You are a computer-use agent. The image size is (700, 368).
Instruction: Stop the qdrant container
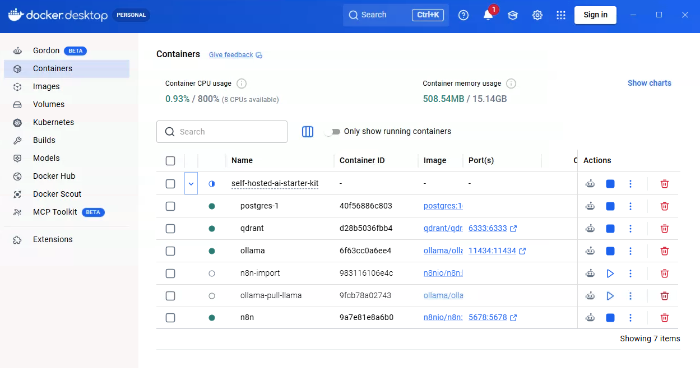click(610, 228)
